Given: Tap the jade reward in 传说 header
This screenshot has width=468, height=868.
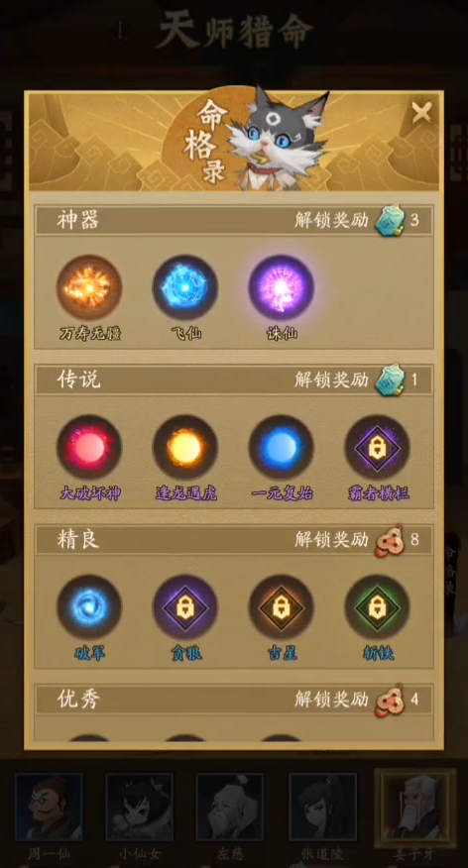Looking at the screenshot, I should [x=390, y=380].
